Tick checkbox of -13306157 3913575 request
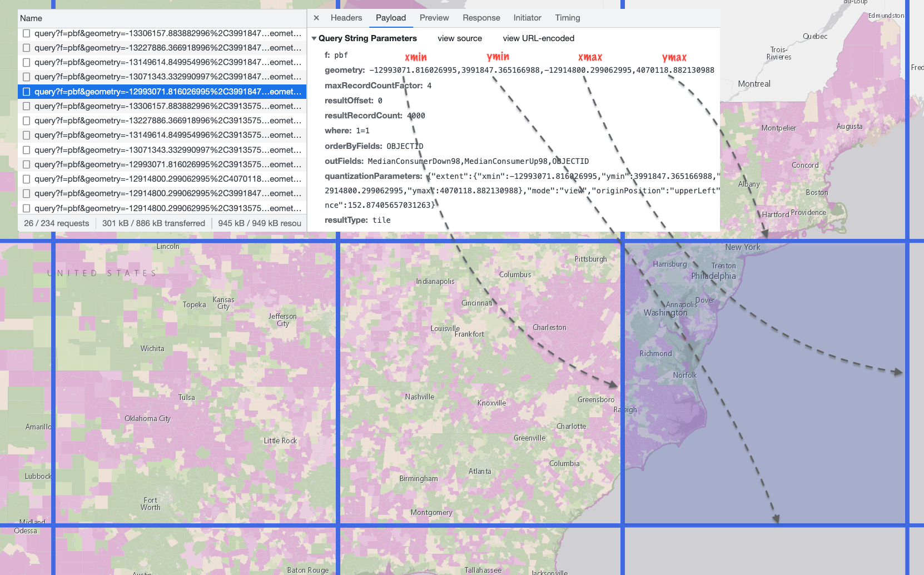 click(26, 106)
